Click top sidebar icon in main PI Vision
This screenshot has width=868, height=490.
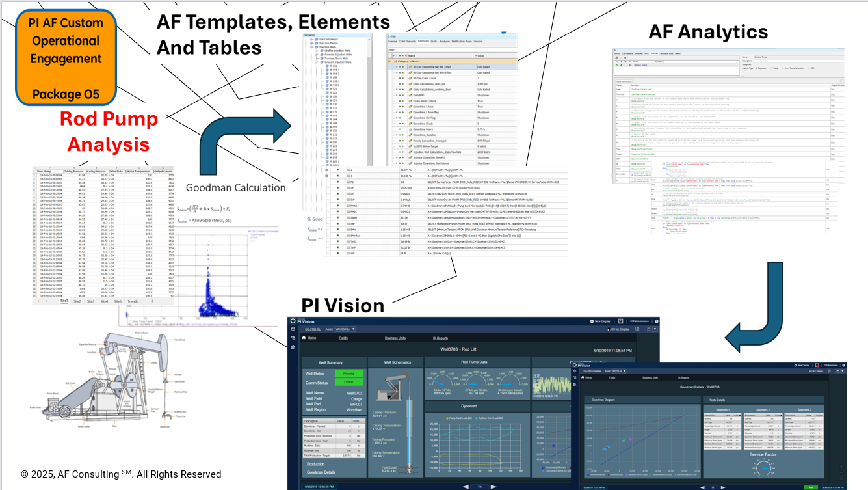(x=293, y=329)
